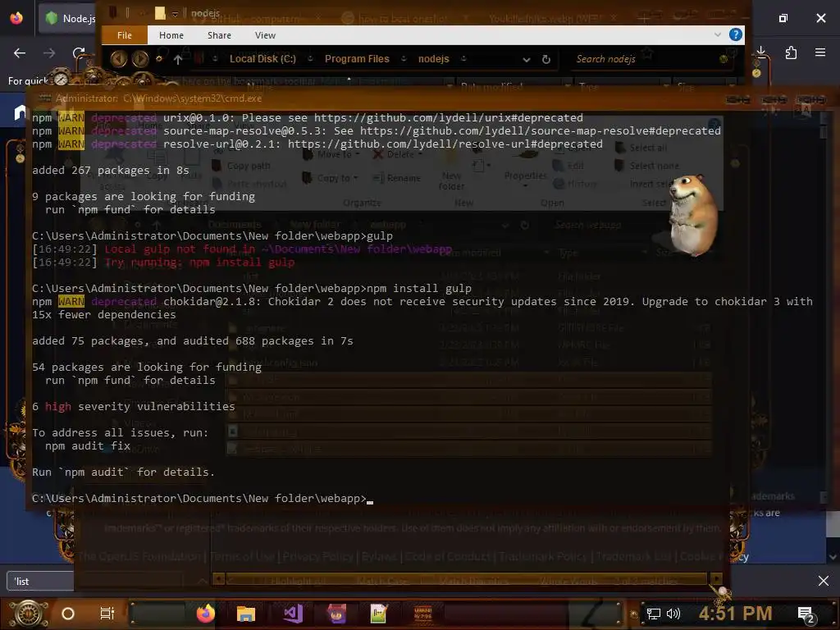Open the network tray icon
Image resolution: width=840 pixels, height=630 pixels.
point(653,614)
